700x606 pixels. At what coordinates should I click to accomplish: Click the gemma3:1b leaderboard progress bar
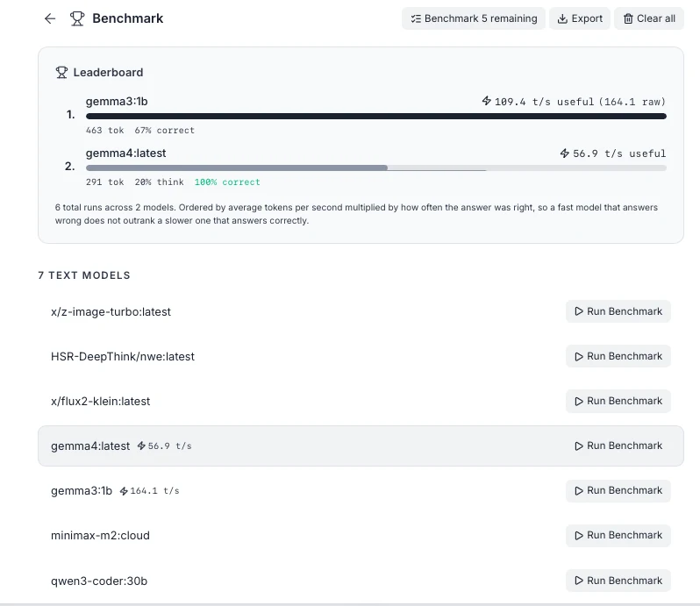click(376, 116)
